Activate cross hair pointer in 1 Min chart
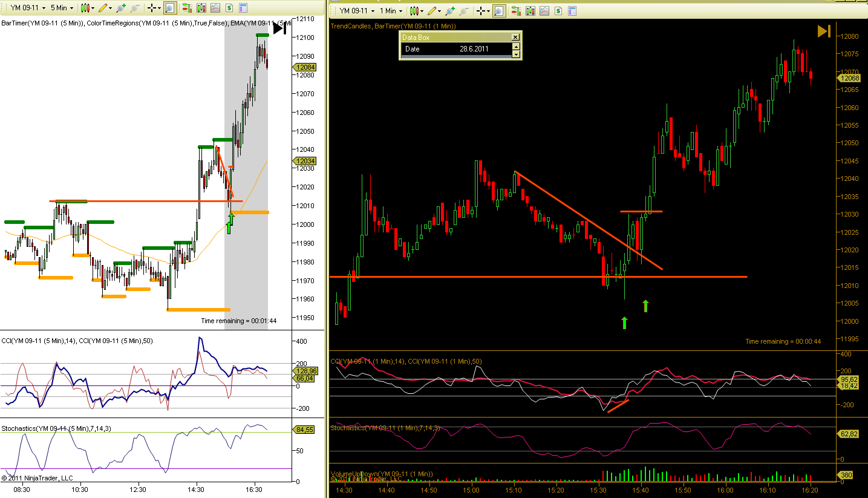 [x=480, y=11]
